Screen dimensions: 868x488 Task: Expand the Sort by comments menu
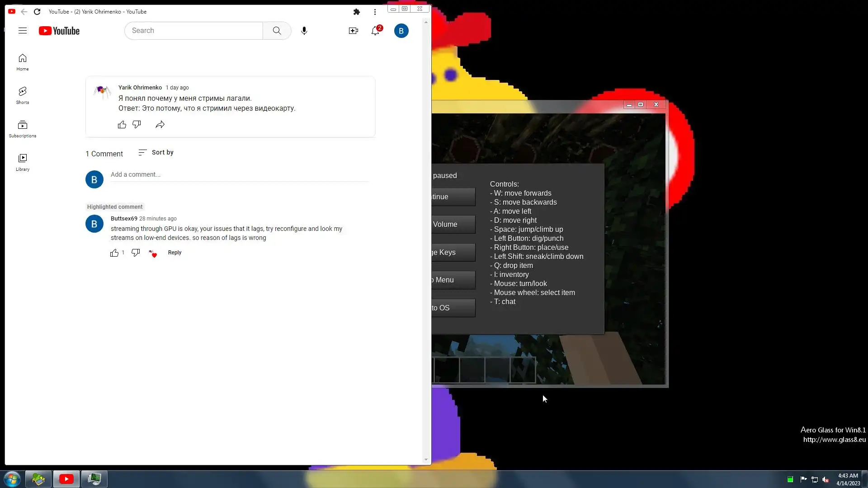pos(156,153)
